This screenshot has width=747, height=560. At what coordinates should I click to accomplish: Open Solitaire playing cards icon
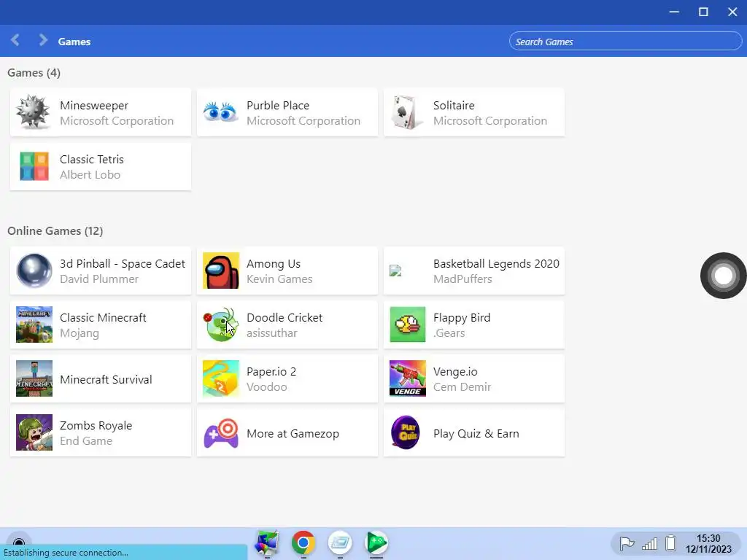point(406,112)
